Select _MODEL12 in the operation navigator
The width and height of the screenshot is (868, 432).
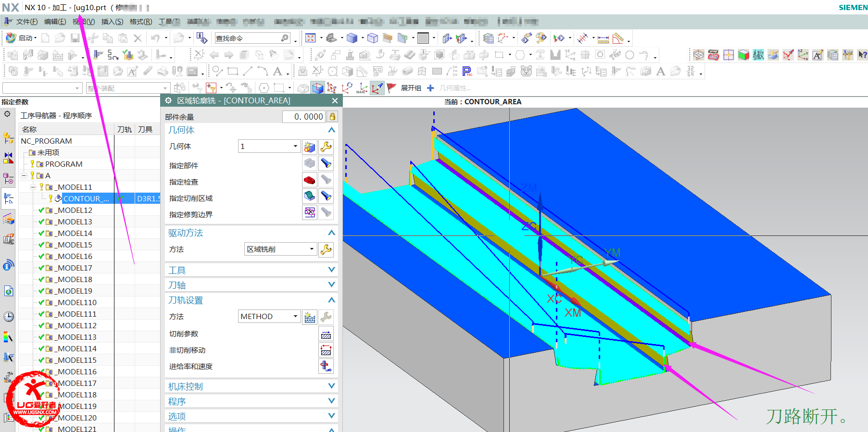point(75,210)
